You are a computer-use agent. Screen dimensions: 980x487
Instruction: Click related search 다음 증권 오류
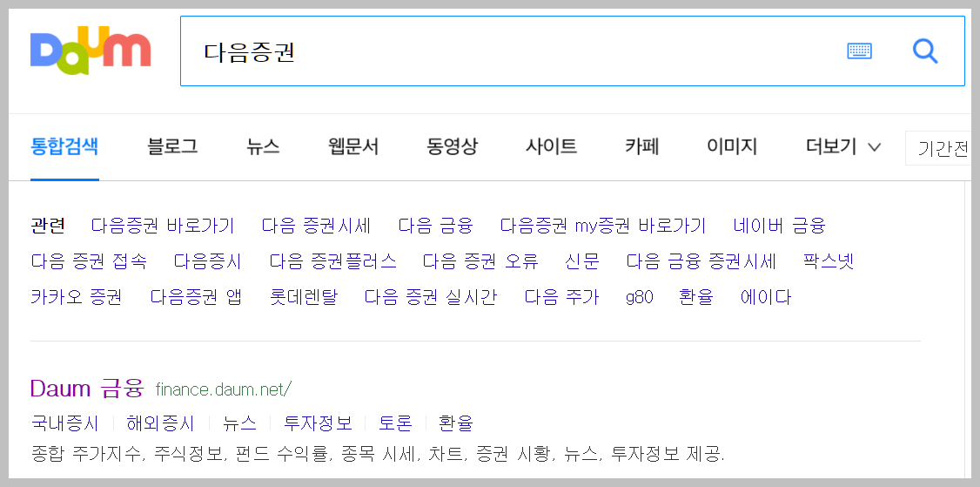(480, 261)
